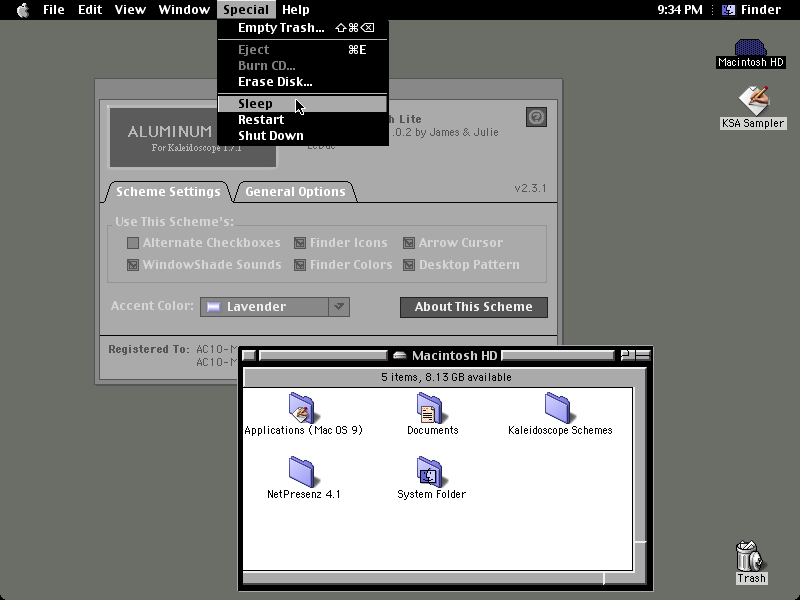800x600 pixels.
Task: Click the Macintosh HD window collapse box
Action: click(643, 355)
